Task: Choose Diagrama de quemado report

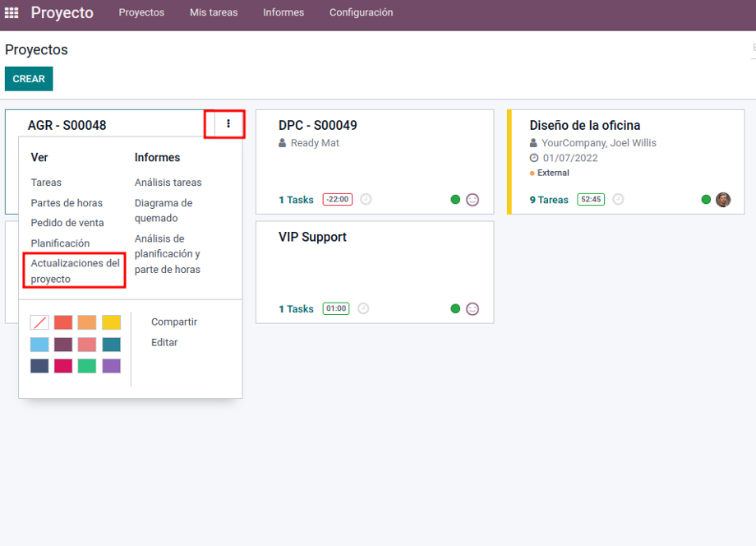Action: (164, 211)
